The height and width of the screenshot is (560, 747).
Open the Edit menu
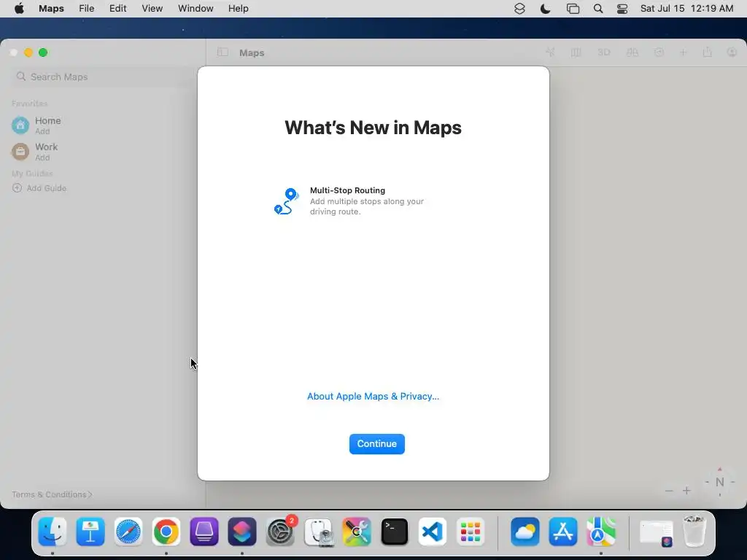pyautogui.click(x=117, y=9)
